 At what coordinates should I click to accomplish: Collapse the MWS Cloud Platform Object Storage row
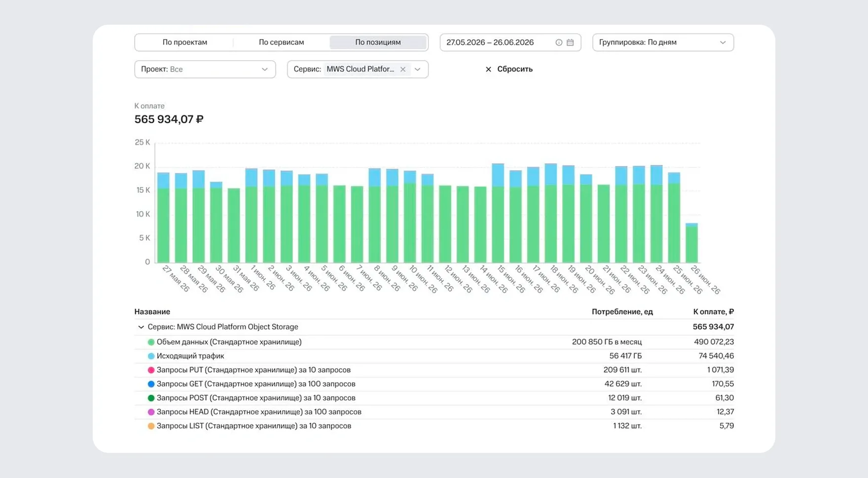(x=141, y=327)
